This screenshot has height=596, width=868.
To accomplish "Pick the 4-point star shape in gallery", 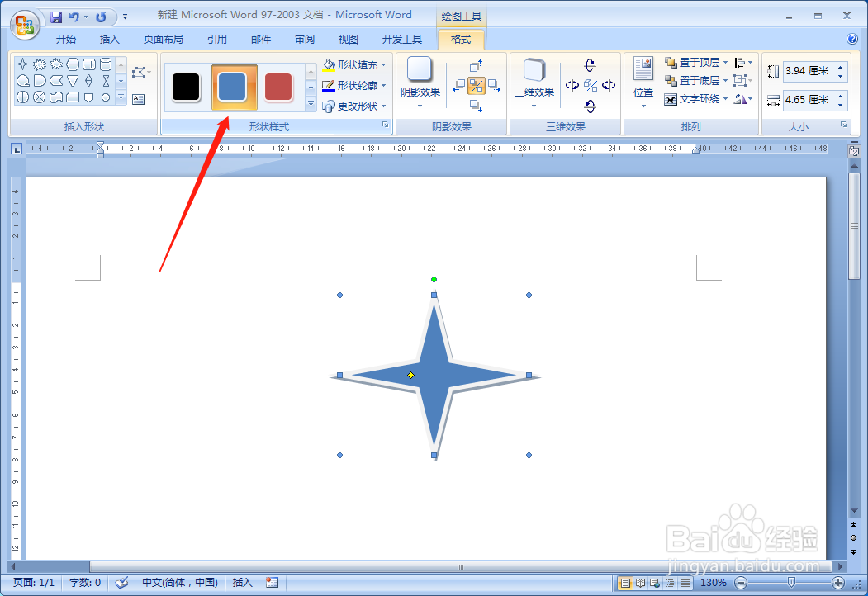I will tap(22, 64).
